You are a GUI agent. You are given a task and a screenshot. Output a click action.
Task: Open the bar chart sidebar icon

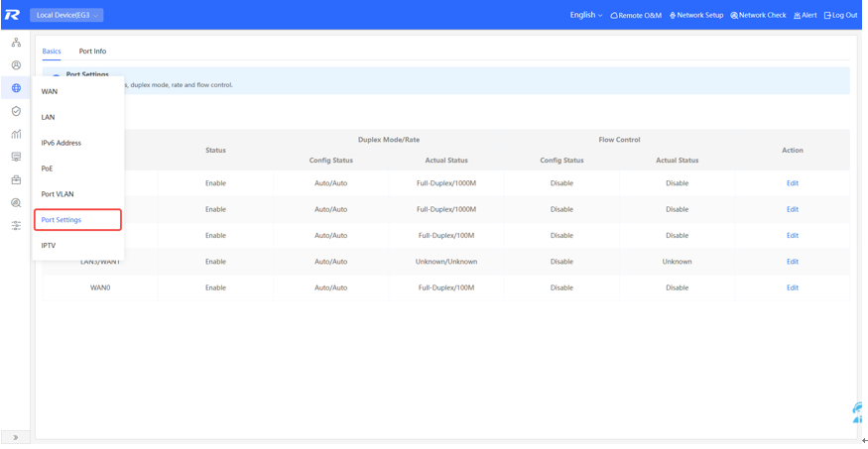tap(16, 134)
